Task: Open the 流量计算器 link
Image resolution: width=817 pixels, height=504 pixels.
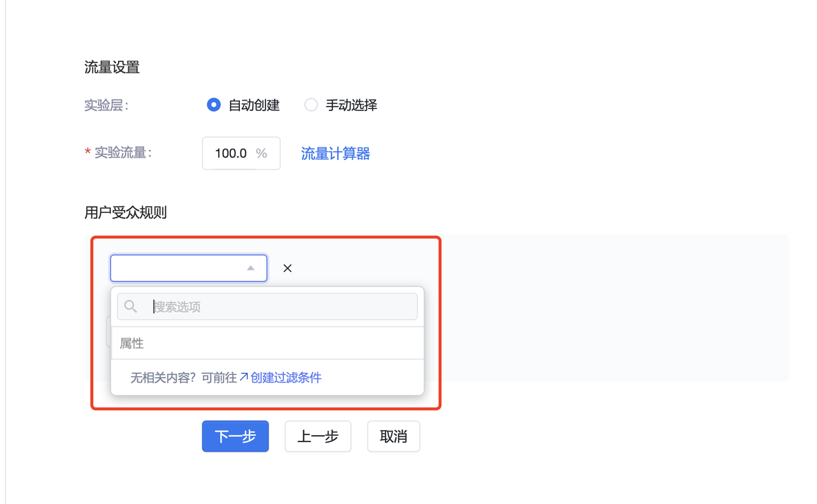Action: point(335,154)
